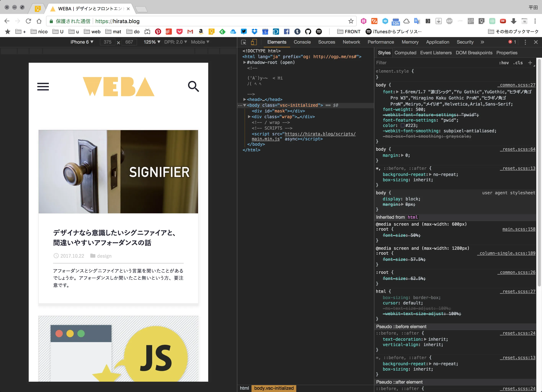Click the 375 width input field
The width and height of the screenshot is (542, 392).
(x=108, y=42)
